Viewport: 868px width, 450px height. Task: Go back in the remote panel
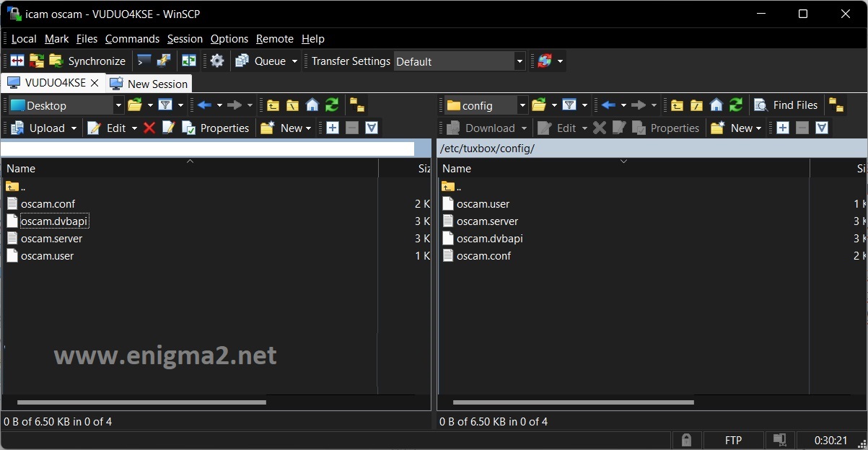(x=608, y=105)
